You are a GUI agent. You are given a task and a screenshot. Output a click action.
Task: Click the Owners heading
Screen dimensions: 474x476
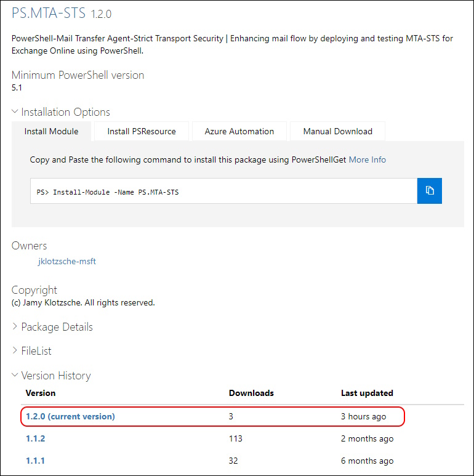click(x=29, y=246)
